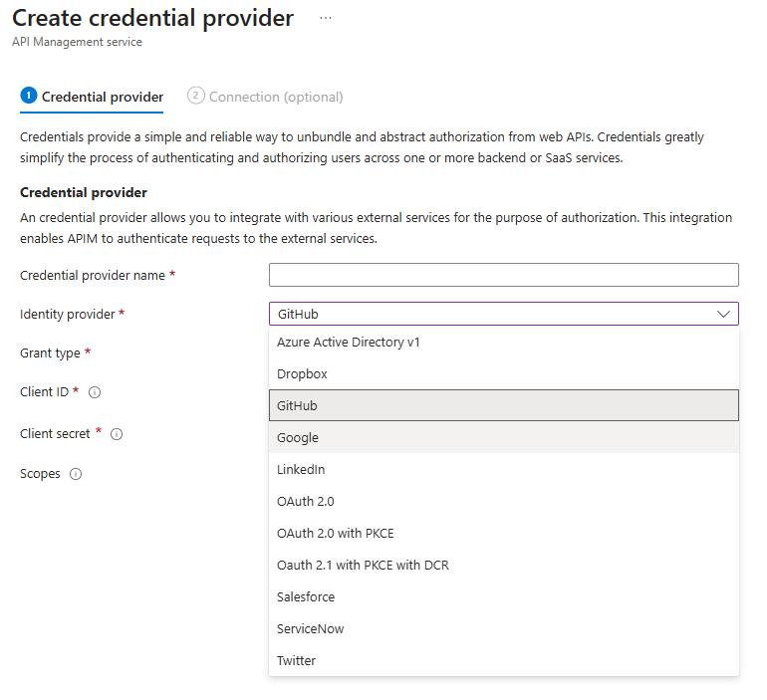The image size is (767, 700).
Task: Switch to the Credential provider tab
Action: [x=92, y=97]
